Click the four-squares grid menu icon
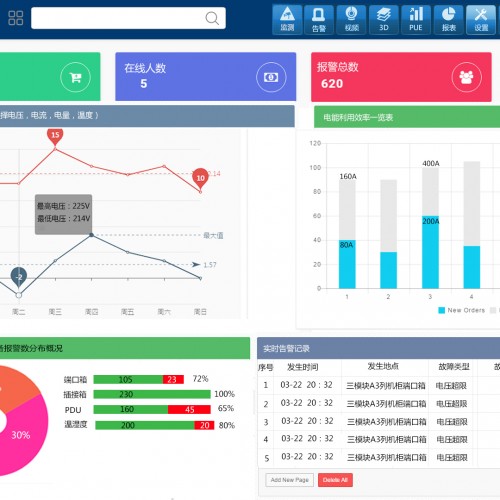The width and height of the screenshot is (500, 500). (16, 18)
